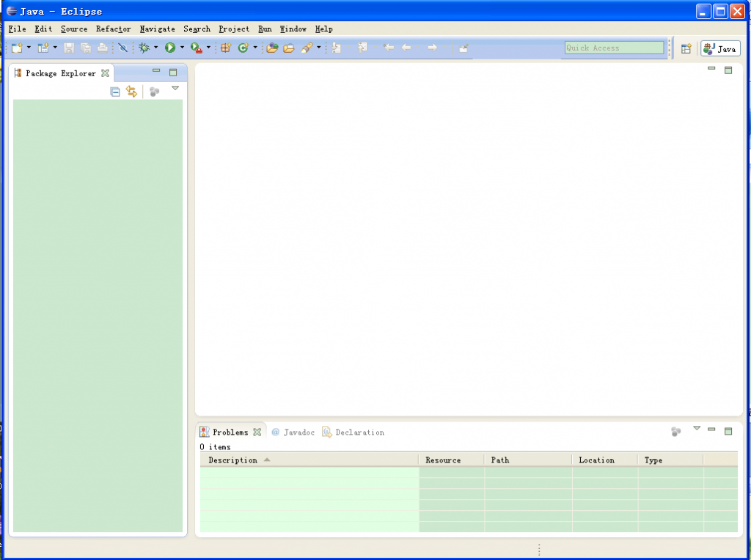Switch to the Declaration tab
The height and width of the screenshot is (560, 751).
coord(353,432)
